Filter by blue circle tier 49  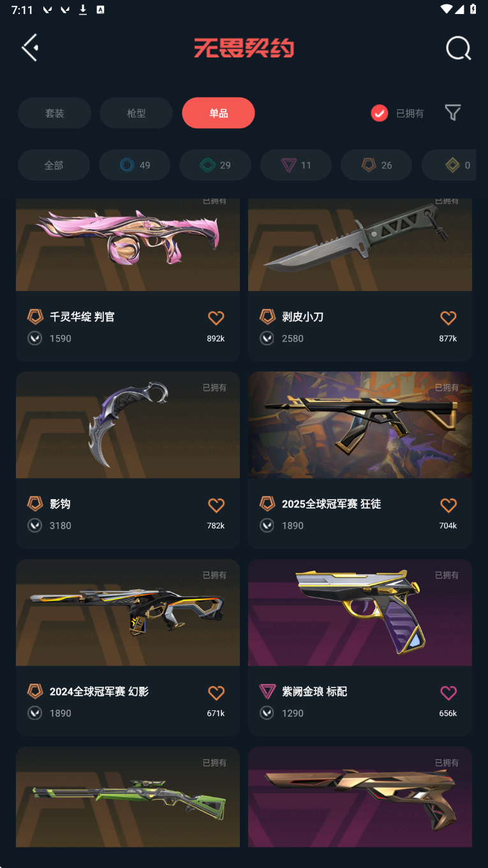tap(135, 165)
